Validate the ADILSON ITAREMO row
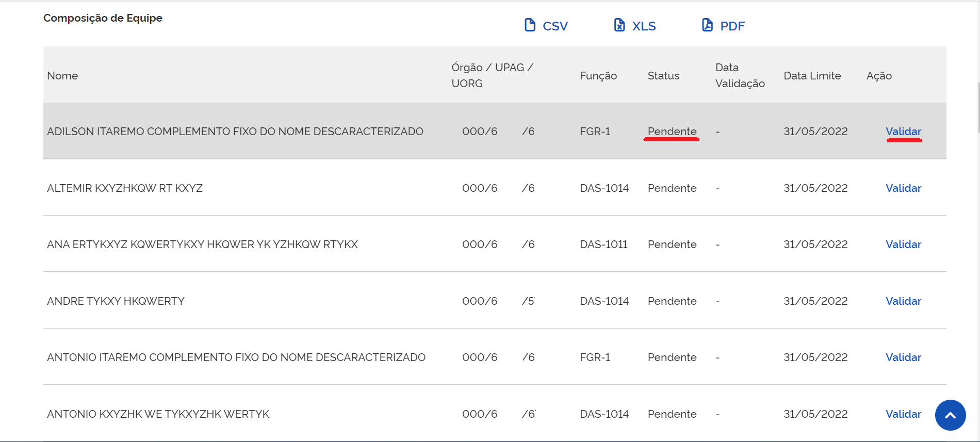The height and width of the screenshot is (442, 980). 903,132
